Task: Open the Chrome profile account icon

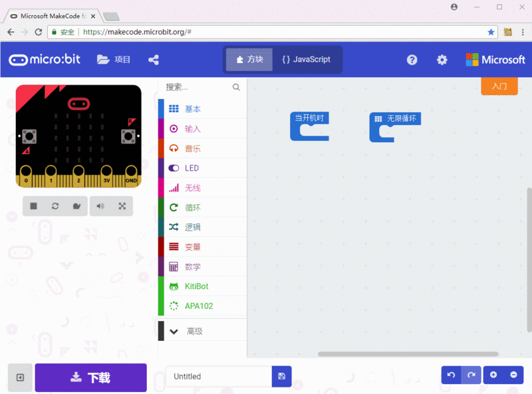Action: pyautogui.click(x=454, y=7)
